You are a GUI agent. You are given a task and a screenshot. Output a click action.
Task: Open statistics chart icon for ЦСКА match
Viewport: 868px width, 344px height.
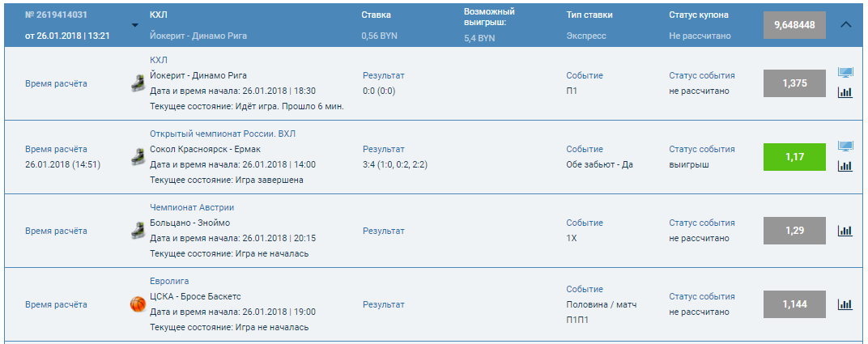845,304
